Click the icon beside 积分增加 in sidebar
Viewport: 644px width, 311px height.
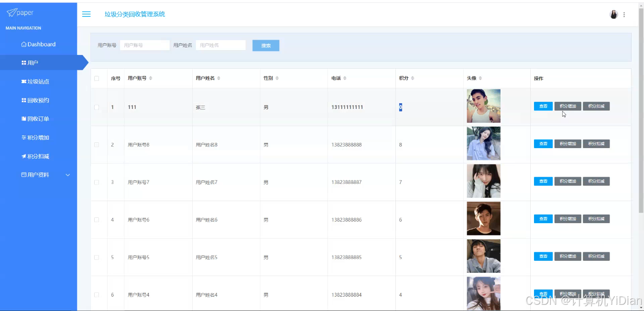[x=24, y=138]
